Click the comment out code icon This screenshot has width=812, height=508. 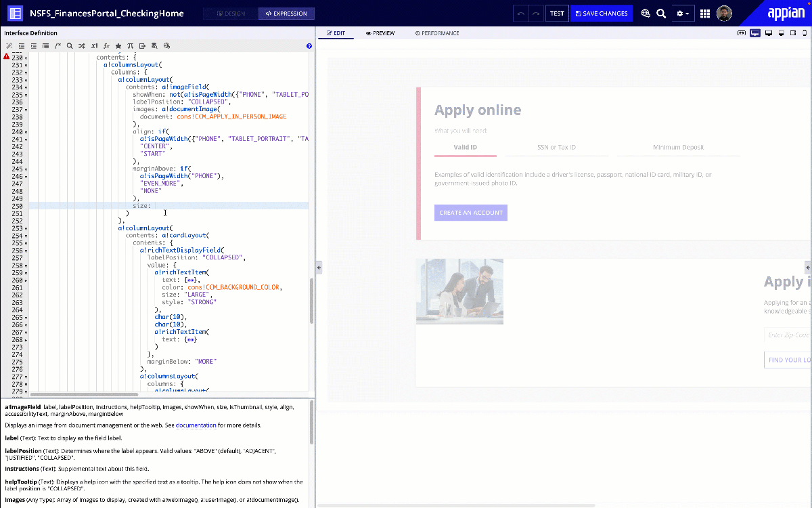tap(58, 46)
